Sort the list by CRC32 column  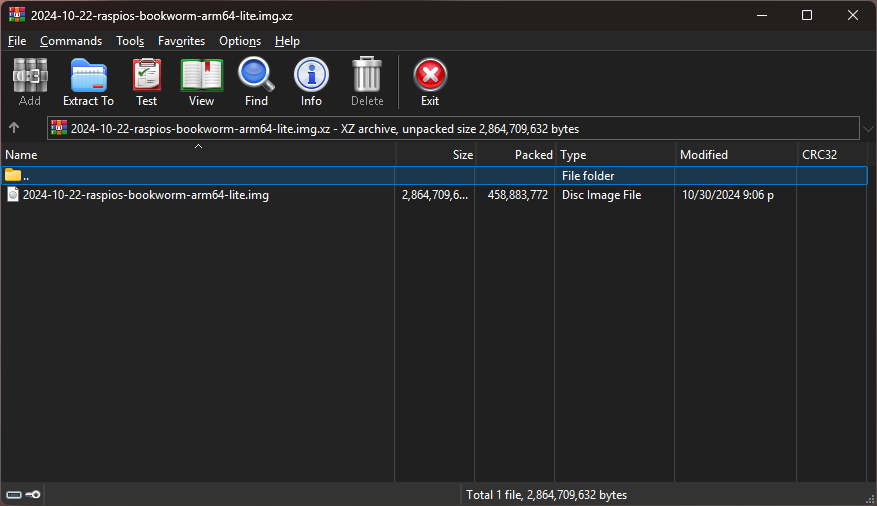[833, 155]
